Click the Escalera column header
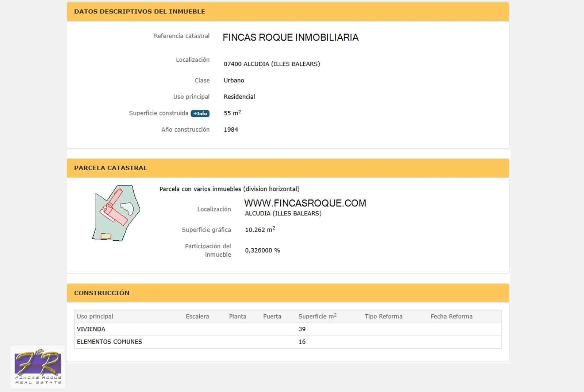 tap(197, 317)
